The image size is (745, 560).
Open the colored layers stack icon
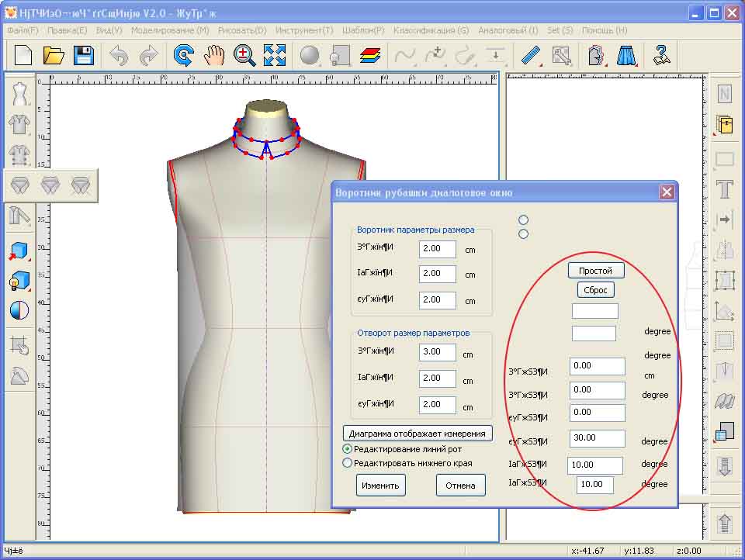pos(370,55)
